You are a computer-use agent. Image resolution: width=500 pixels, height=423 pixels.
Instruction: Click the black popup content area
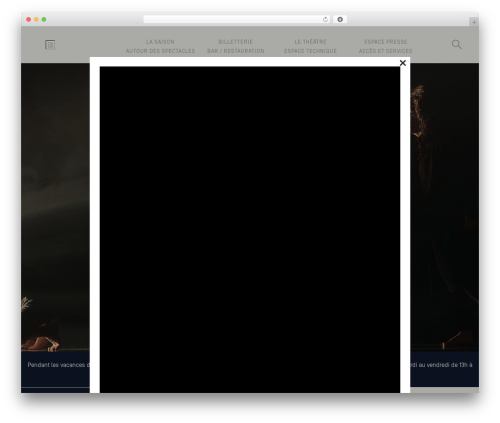[x=250, y=230]
